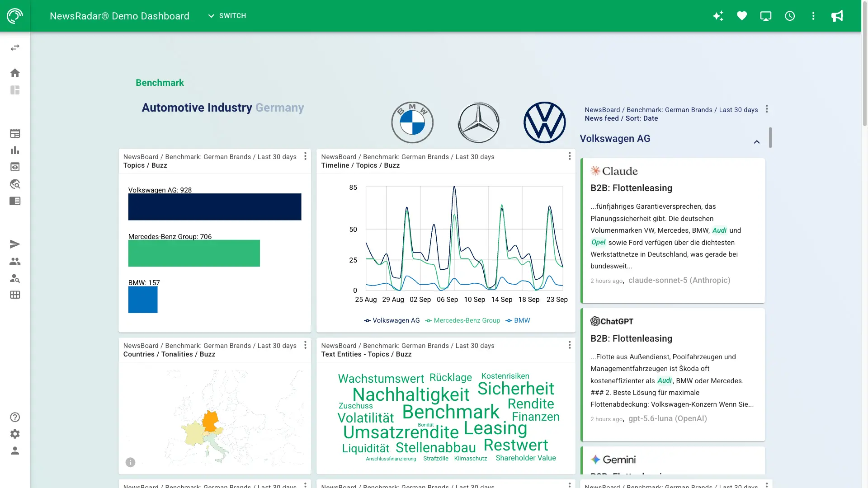Open Topics / Buzz widget options menu
Screen dimensions: 868x488
(x=305, y=156)
